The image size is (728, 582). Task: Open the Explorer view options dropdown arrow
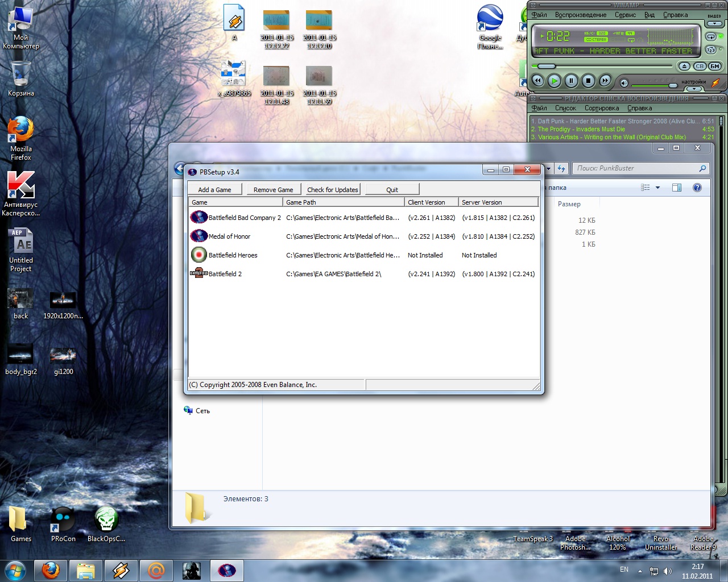coord(658,188)
